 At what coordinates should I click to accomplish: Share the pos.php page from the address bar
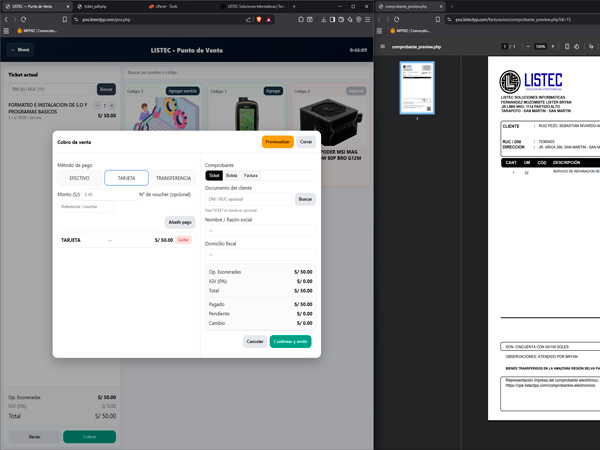coord(248,20)
